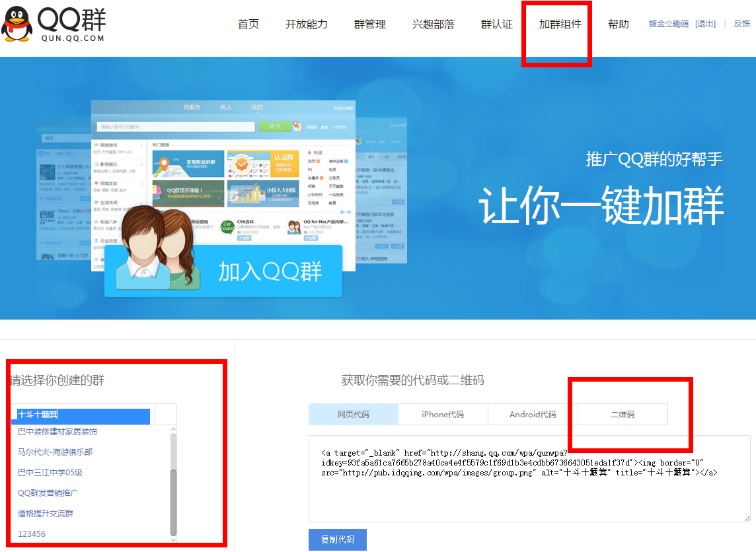Open the 二维码 tab
Screen dimensions: 756x552
click(x=621, y=414)
